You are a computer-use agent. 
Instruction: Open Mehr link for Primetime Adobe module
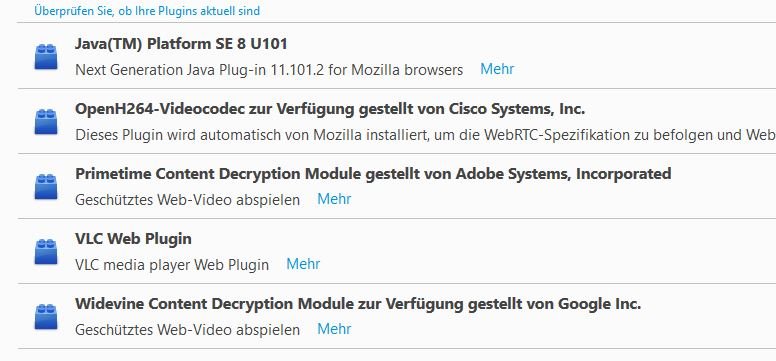tap(335, 199)
